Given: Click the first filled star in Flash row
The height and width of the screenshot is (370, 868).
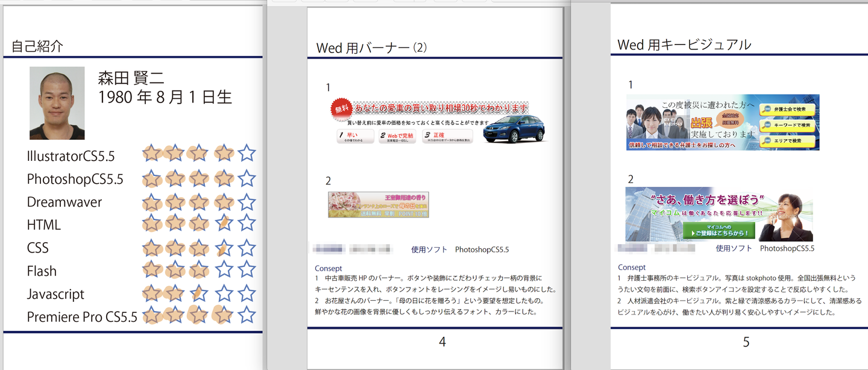Looking at the screenshot, I should pos(152,269).
